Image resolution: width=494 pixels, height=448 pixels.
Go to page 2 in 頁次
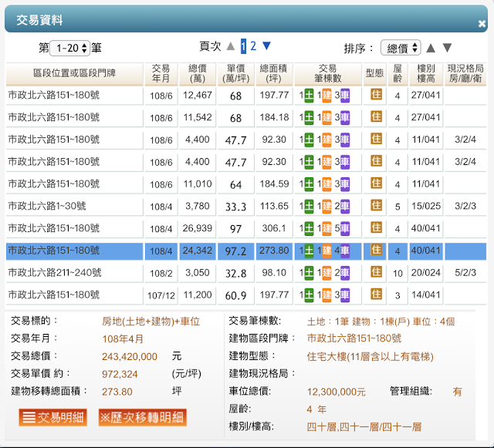click(253, 46)
